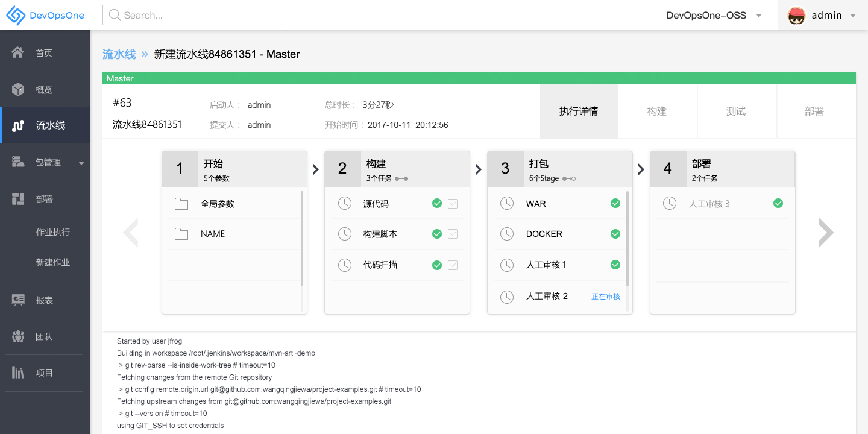The width and height of the screenshot is (868, 434).
Task: Click the 流水线 breadcrumb link
Action: click(x=119, y=54)
